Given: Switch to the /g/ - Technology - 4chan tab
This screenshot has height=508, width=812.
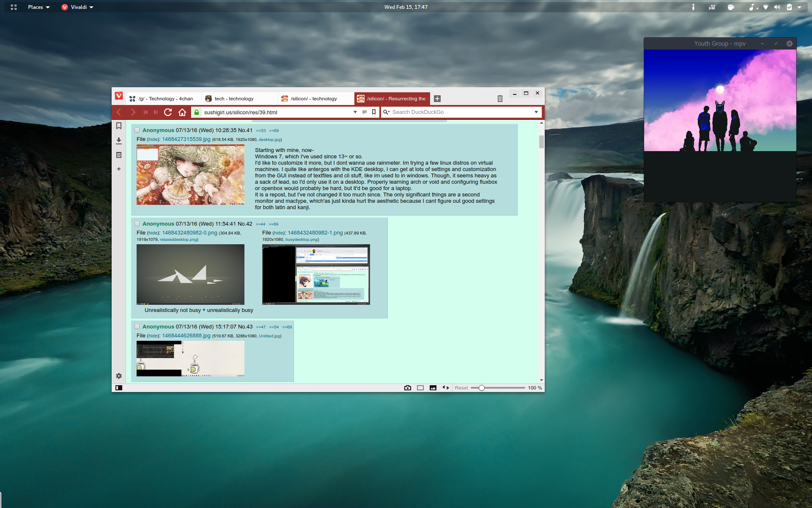Looking at the screenshot, I should [x=165, y=99].
